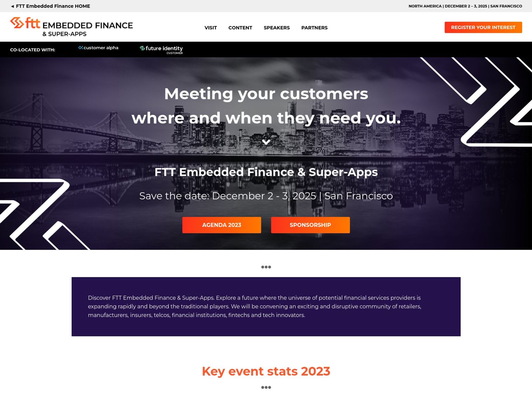Click the downward scroll chevron arrow icon
Screen dimensions: 532x399
tap(265, 142)
